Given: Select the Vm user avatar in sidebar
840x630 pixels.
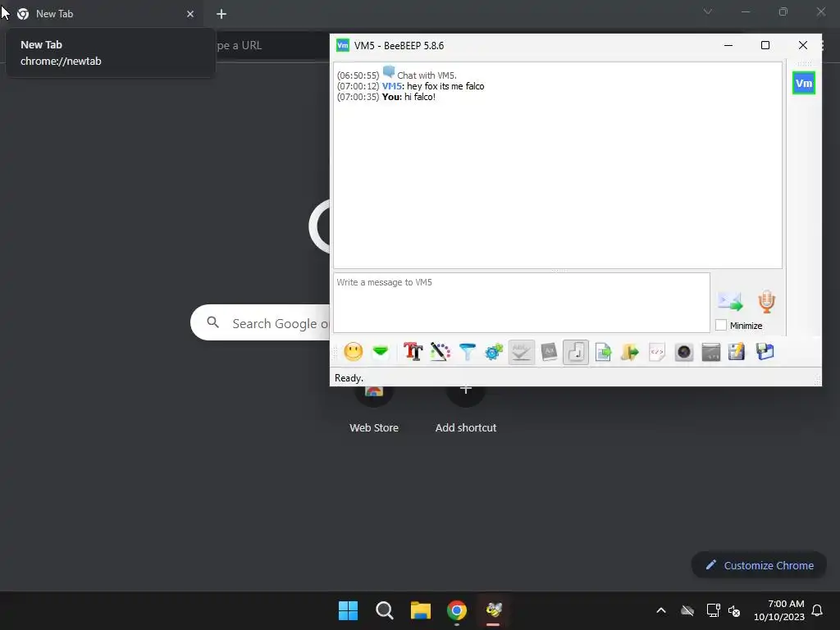Looking at the screenshot, I should click(804, 83).
